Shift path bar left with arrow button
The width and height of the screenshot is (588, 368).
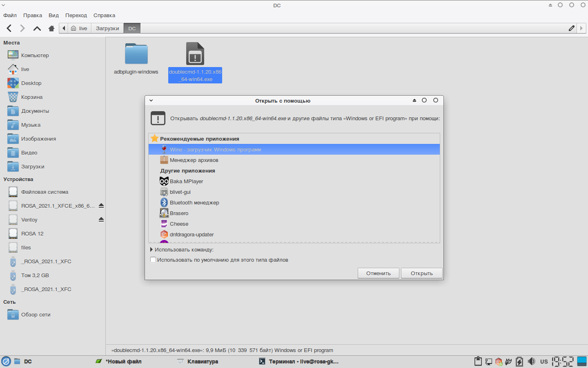click(64, 28)
